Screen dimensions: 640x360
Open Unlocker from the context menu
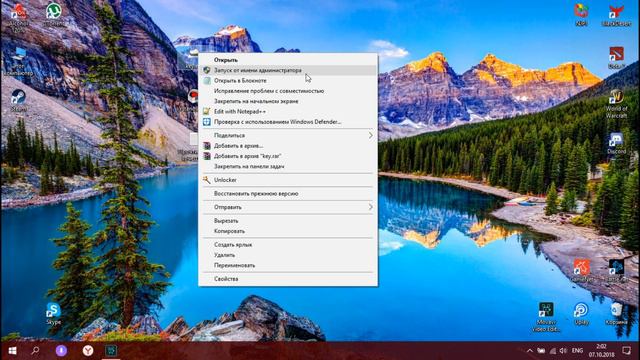288,180
